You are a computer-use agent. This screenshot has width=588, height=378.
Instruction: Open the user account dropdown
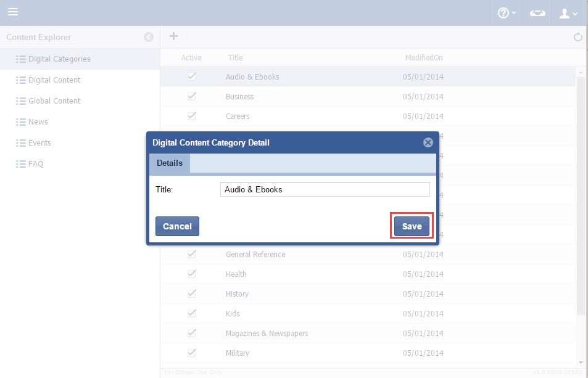(x=568, y=13)
